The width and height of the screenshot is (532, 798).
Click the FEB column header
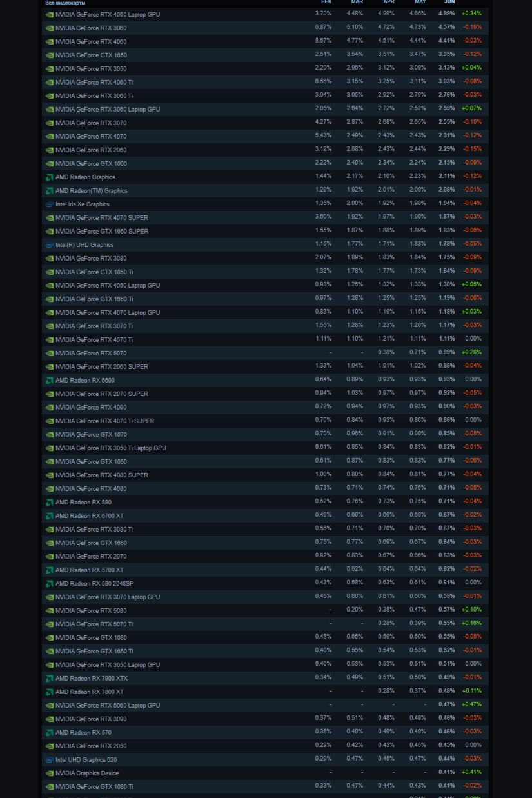click(326, 2)
